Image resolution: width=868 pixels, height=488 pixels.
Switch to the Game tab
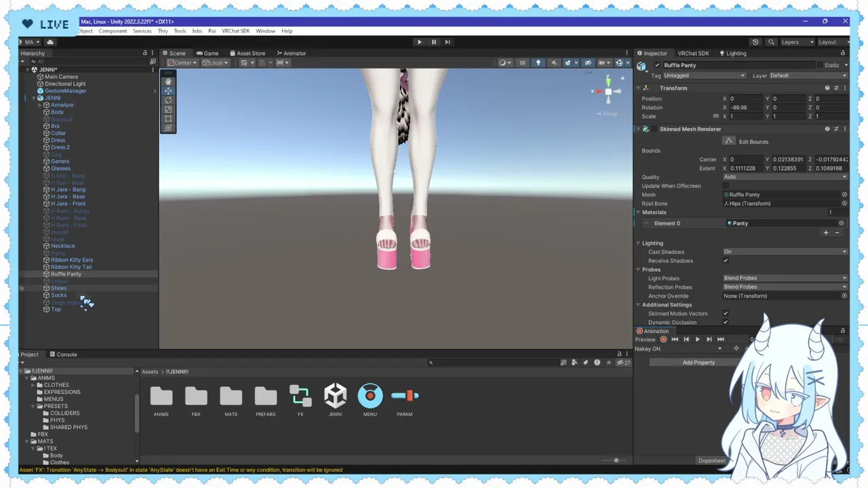(x=207, y=53)
